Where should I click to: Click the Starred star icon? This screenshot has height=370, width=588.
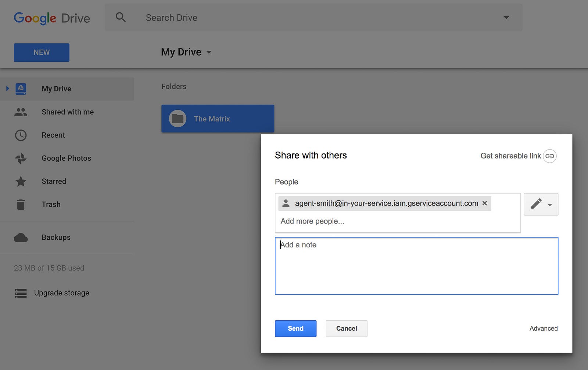tap(21, 181)
